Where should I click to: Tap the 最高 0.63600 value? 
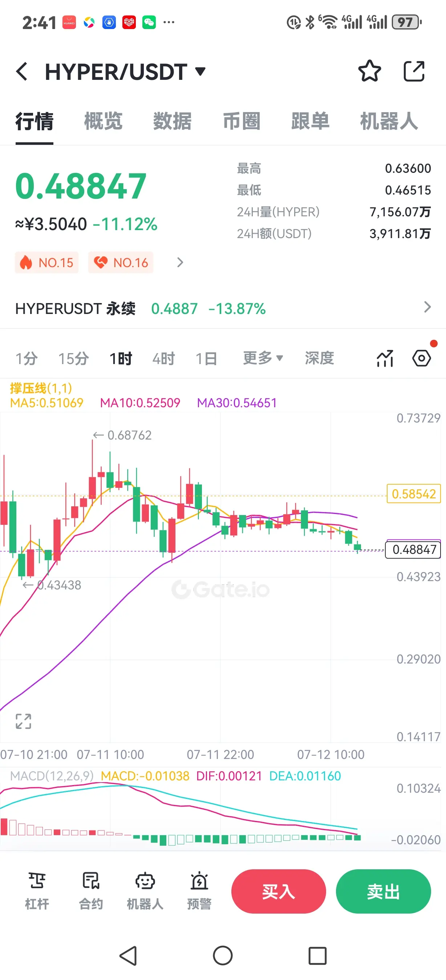[408, 168]
